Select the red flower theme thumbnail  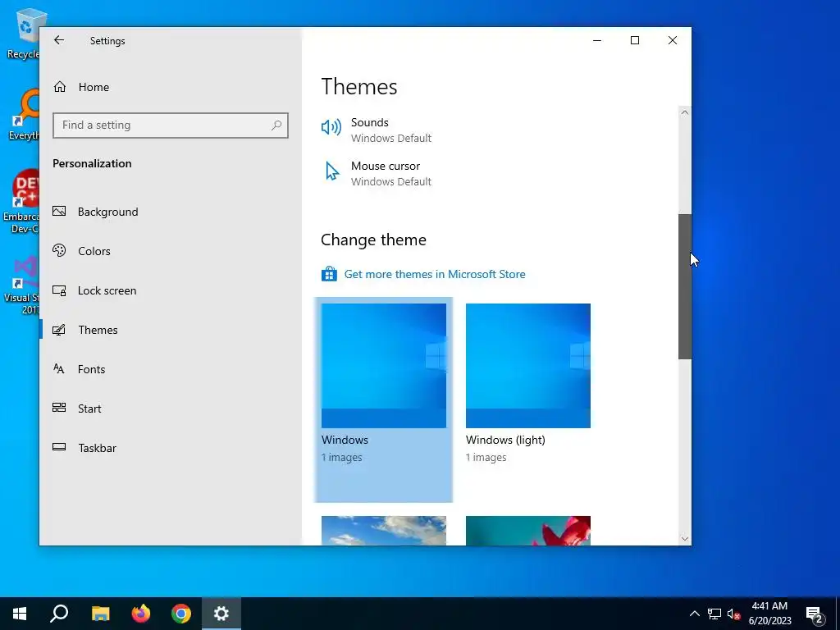(528, 531)
